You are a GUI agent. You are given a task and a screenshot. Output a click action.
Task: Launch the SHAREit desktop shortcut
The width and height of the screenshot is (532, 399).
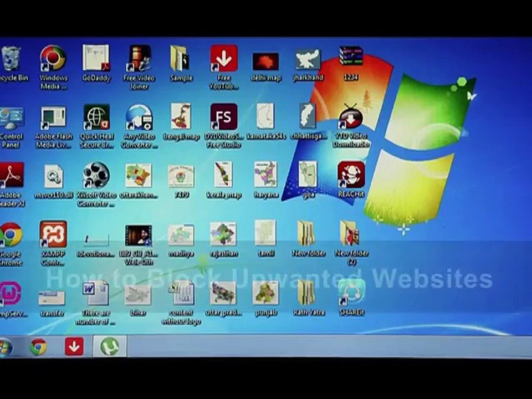pyautogui.click(x=351, y=293)
